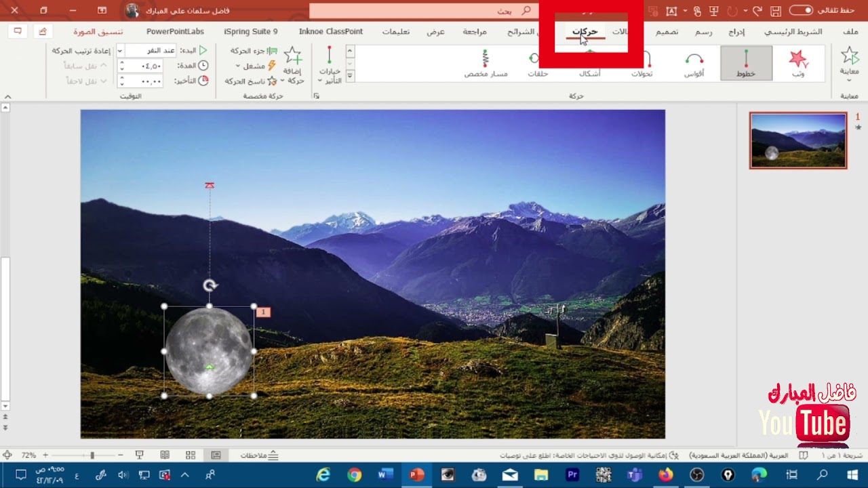Select the Lines (خطوط) motion path
Screen dimensions: 868x488
(746, 63)
